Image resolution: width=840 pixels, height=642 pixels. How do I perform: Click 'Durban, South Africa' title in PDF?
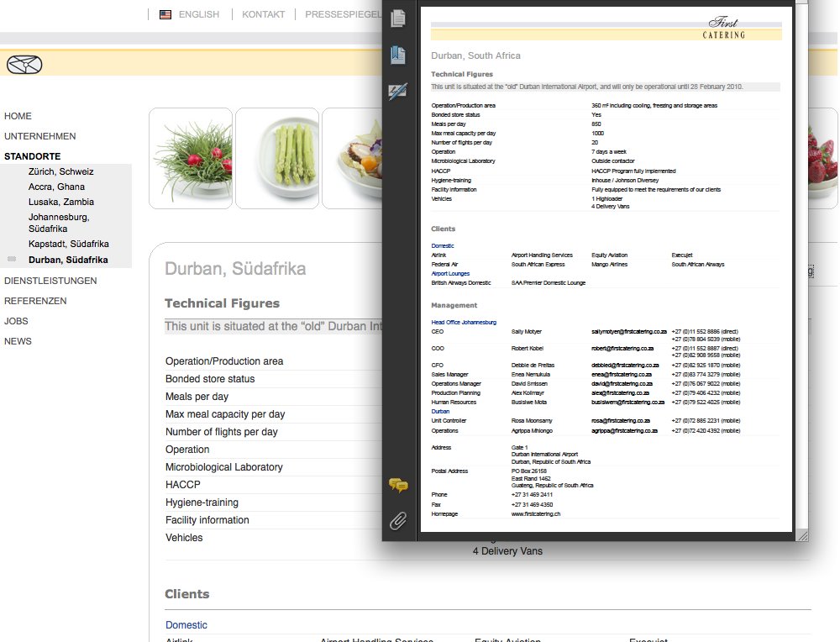pyautogui.click(x=475, y=55)
